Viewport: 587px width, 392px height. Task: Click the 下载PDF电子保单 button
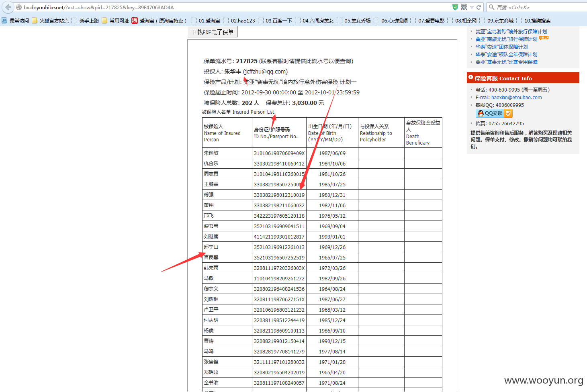pyautogui.click(x=213, y=32)
